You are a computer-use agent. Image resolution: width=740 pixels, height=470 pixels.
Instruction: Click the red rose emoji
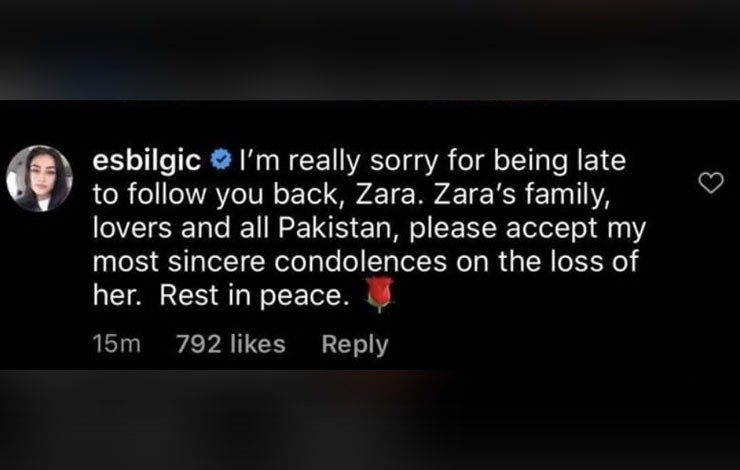click(x=379, y=294)
